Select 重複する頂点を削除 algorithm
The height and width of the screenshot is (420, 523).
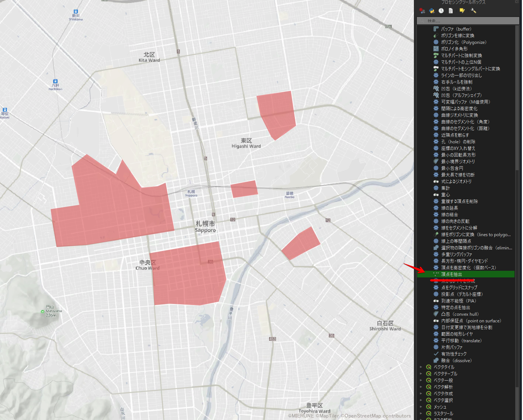[460, 202]
